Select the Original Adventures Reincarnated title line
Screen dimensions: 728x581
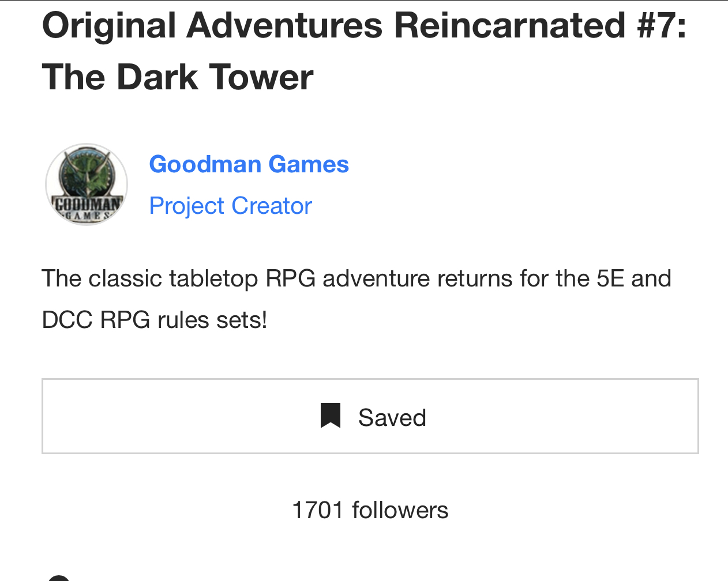(x=365, y=26)
